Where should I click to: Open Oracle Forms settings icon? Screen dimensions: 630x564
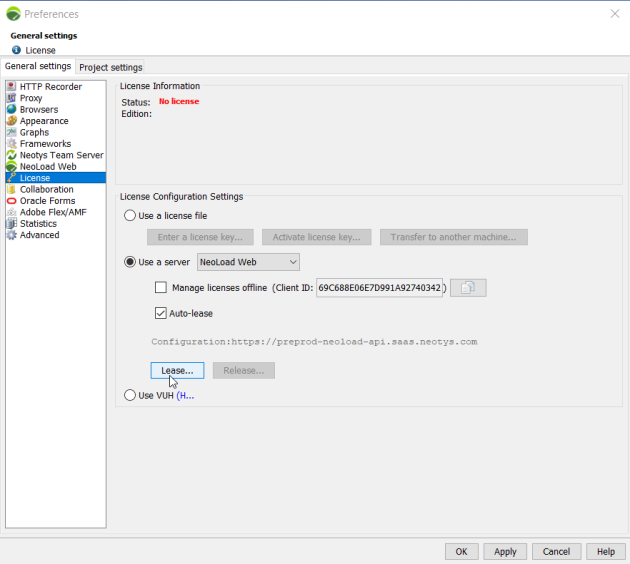point(12,200)
